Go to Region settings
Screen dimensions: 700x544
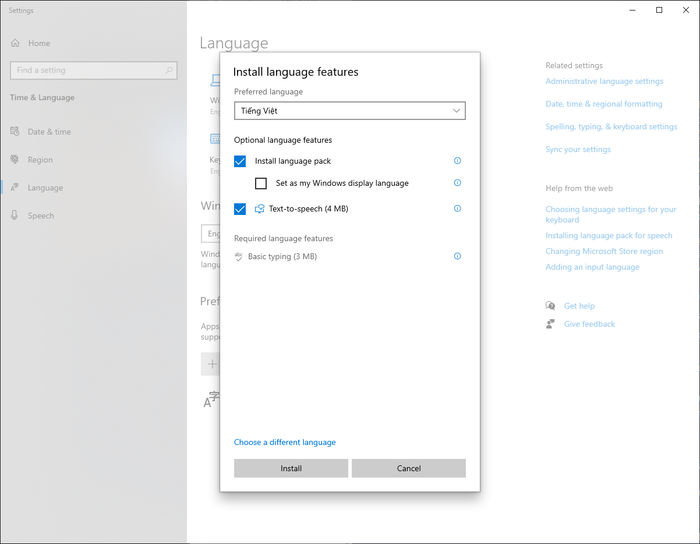click(x=40, y=160)
